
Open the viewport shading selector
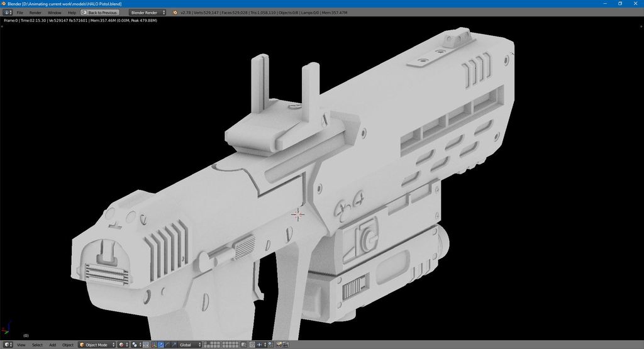124,345
